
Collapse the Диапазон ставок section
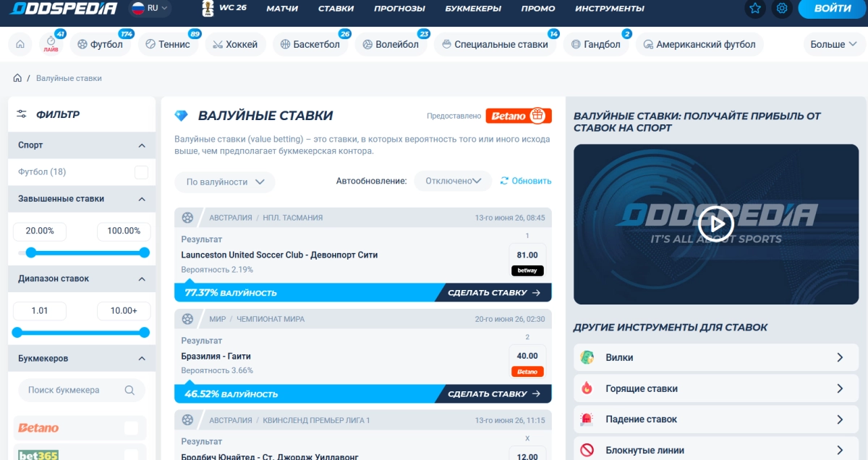tap(142, 278)
